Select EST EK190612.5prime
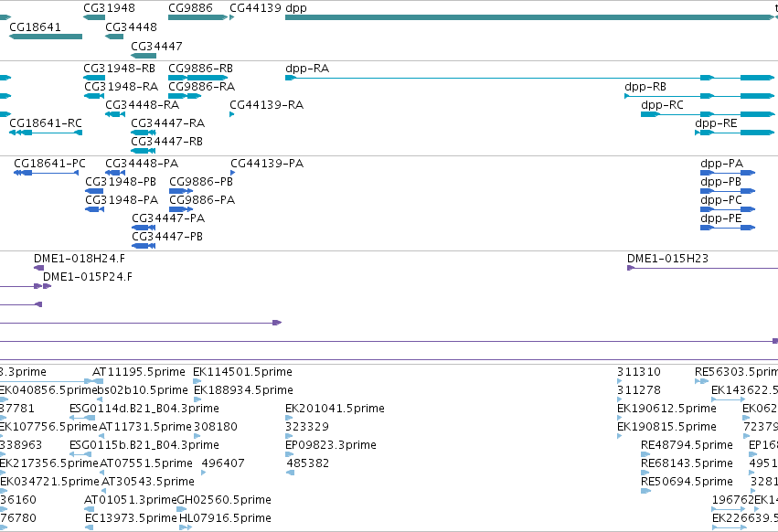 click(x=619, y=418)
